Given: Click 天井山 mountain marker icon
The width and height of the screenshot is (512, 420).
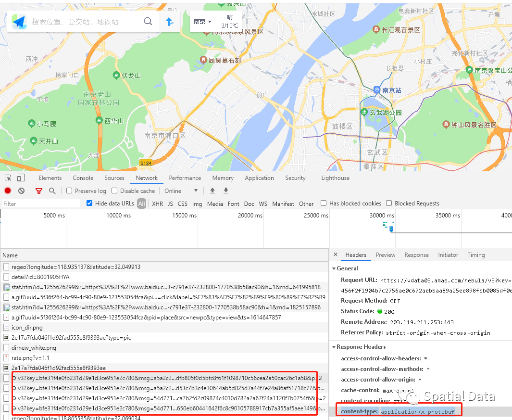Looking at the screenshot, I should pyautogui.click(x=33, y=141).
